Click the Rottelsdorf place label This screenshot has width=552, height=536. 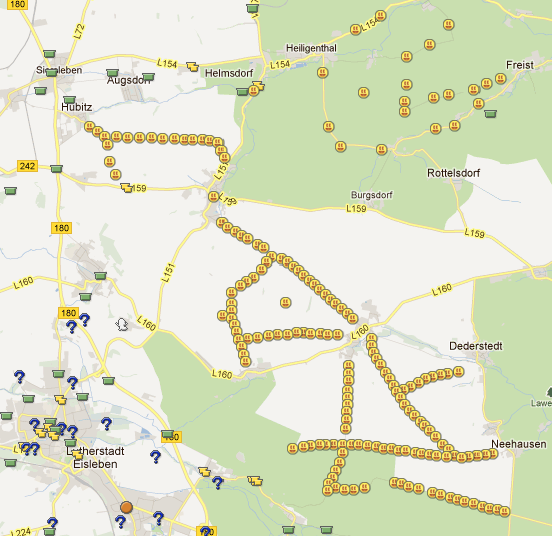(453, 173)
